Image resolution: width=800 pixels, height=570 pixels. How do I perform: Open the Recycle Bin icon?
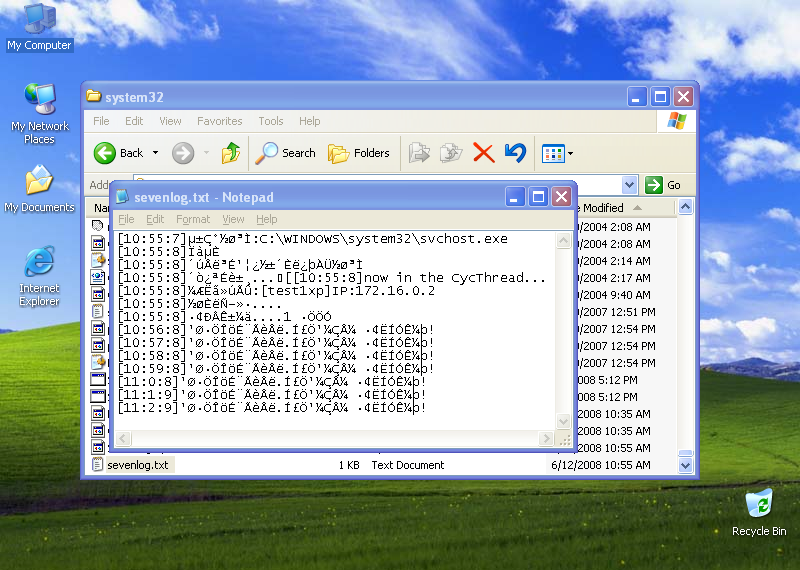tap(759, 513)
